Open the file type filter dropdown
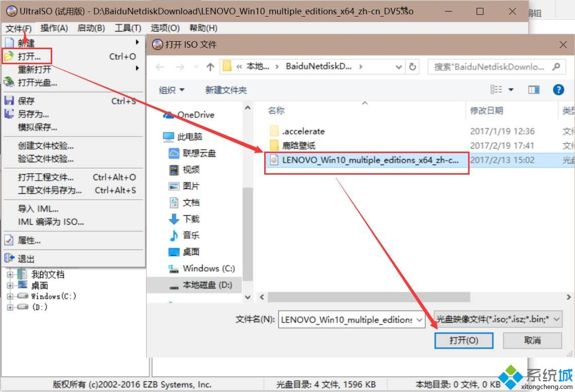 [x=556, y=319]
